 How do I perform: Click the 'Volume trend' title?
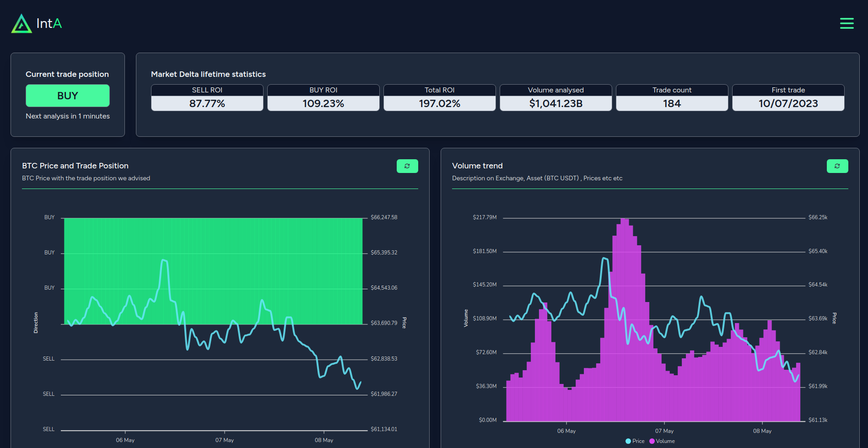(x=477, y=166)
